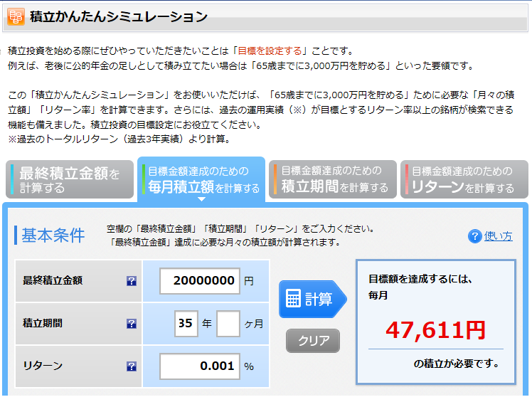Click the 積立かんたんシミュレーション page title
532x402 pixels.
(x=118, y=16)
